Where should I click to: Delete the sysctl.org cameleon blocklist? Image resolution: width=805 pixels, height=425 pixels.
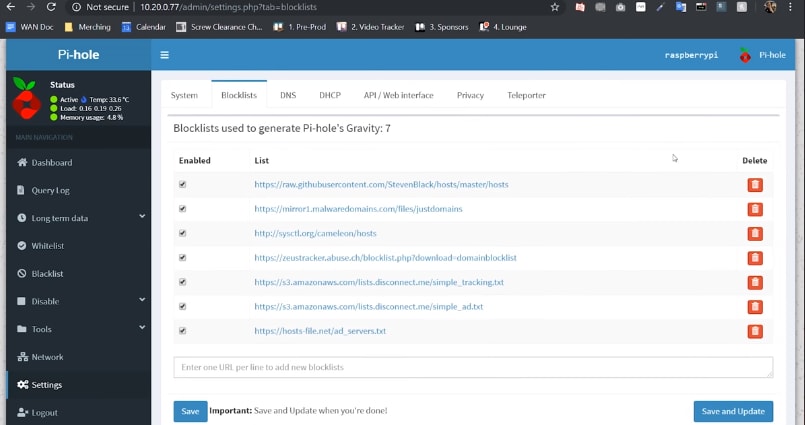[x=755, y=234]
